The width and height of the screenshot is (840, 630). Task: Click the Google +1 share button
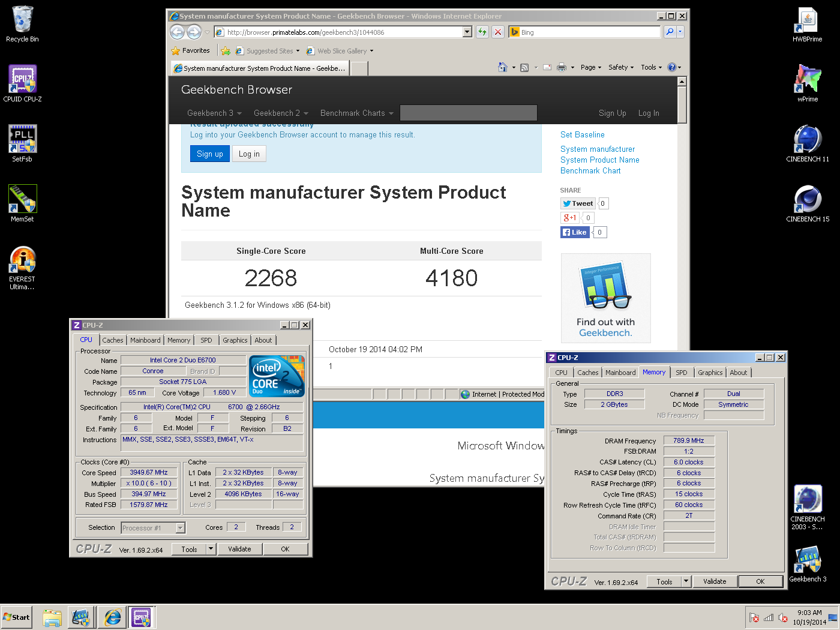pos(569,218)
